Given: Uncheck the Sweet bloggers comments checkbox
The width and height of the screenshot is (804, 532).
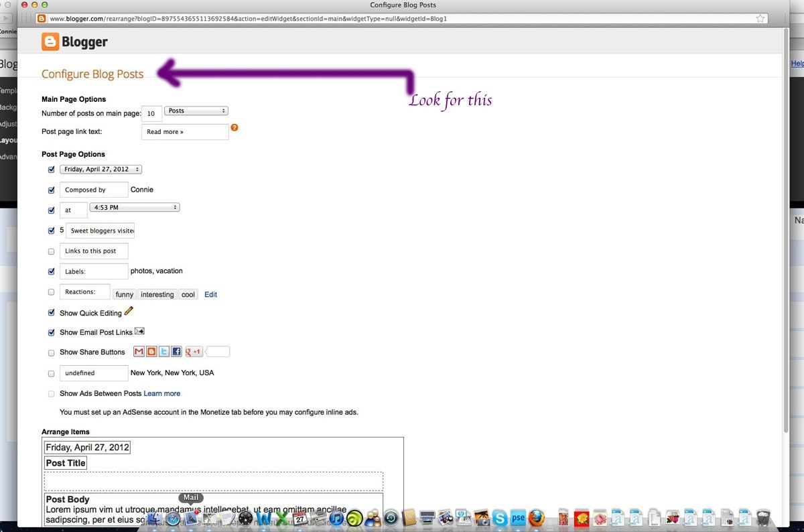Looking at the screenshot, I should [52, 230].
